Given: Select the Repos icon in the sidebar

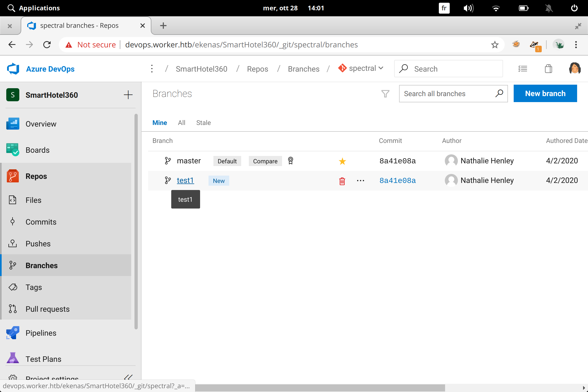Looking at the screenshot, I should coord(13,176).
